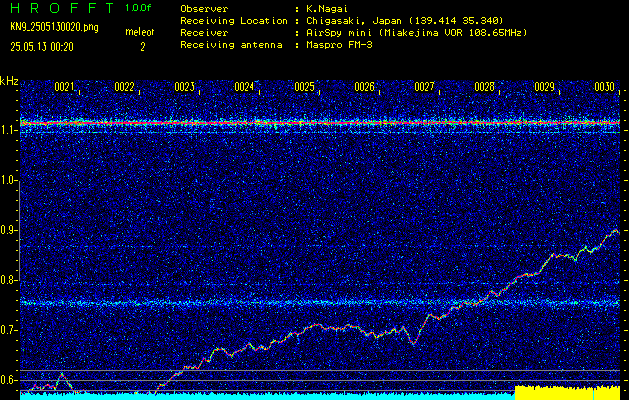Click the 0025 time marker
Screen dimensions: 629x400
pyautogui.click(x=304, y=87)
